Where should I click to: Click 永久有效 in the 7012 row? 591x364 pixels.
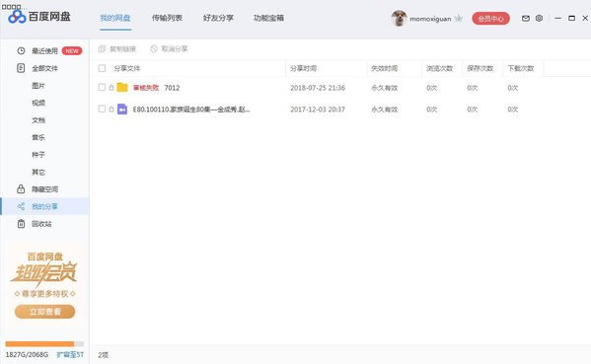(385, 88)
